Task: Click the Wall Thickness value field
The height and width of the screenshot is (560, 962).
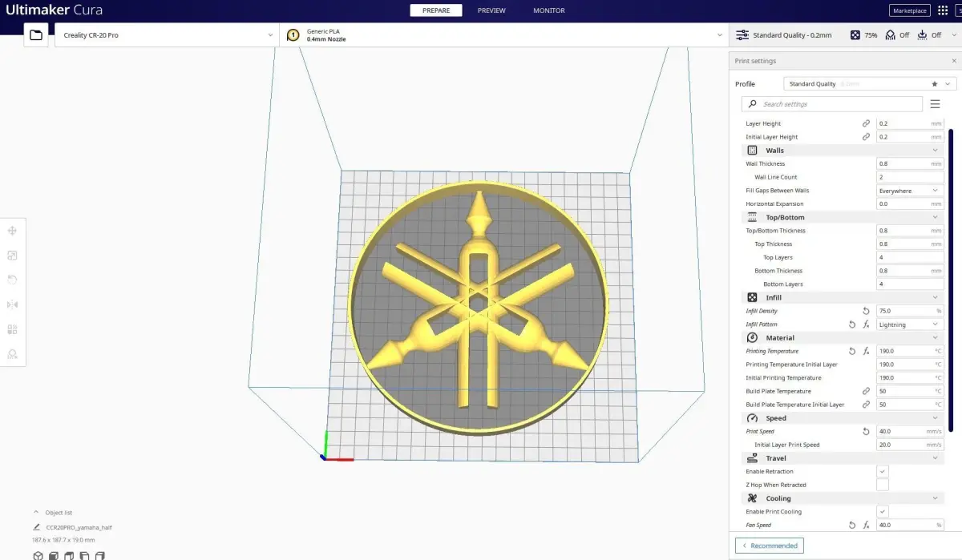Action: point(910,163)
